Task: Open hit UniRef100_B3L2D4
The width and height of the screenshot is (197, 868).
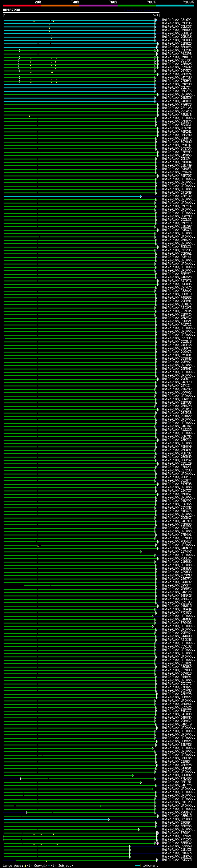Action: pos(176,50)
